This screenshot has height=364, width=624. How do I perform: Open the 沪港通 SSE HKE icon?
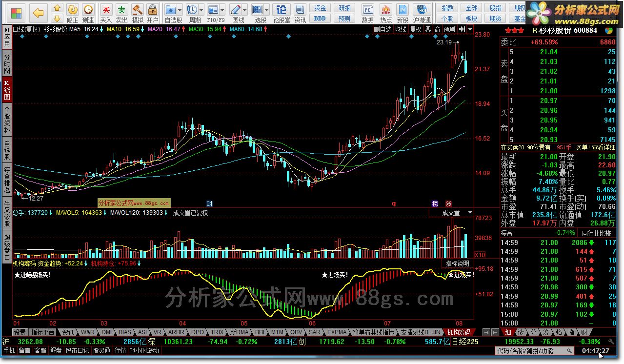tap(422, 13)
